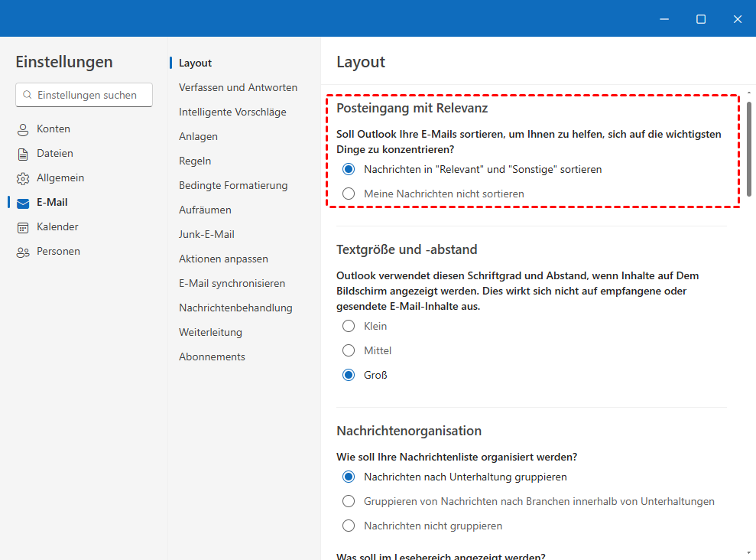The width and height of the screenshot is (756, 560).
Task: Open Verfassen und Antworten settings
Action: point(238,88)
